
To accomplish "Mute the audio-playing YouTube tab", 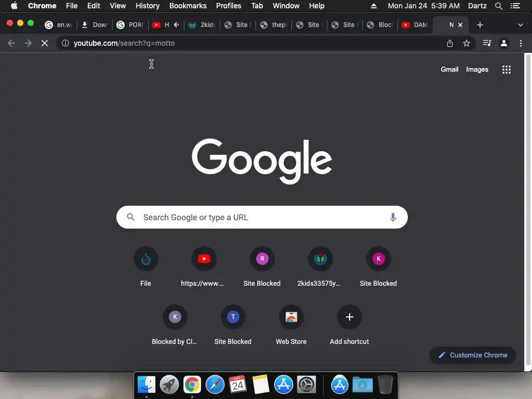I will [x=177, y=25].
